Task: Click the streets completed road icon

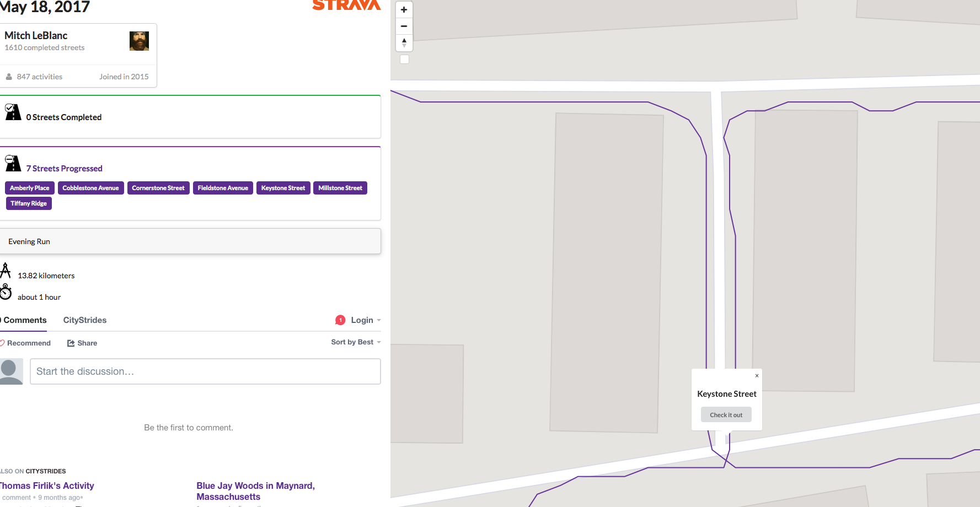Action: [x=13, y=112]
